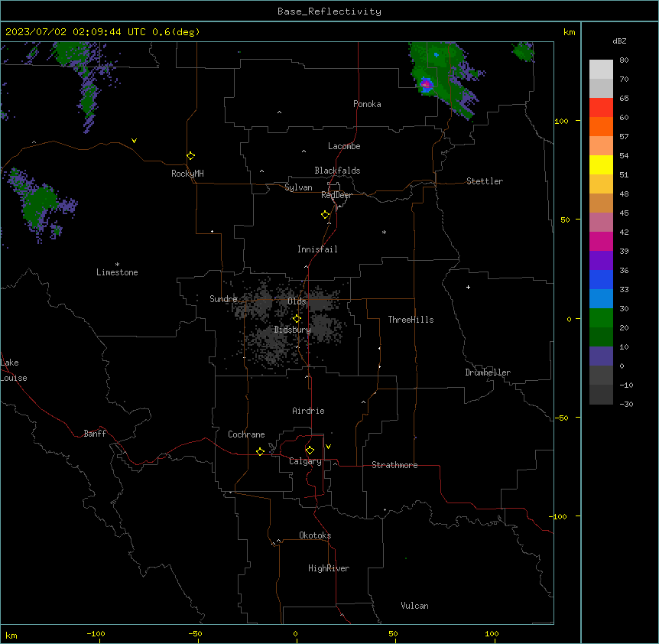This screenshot has height=644, width=659.
Task: Click the Okotoks town label
Action: (x=315, y=535)
